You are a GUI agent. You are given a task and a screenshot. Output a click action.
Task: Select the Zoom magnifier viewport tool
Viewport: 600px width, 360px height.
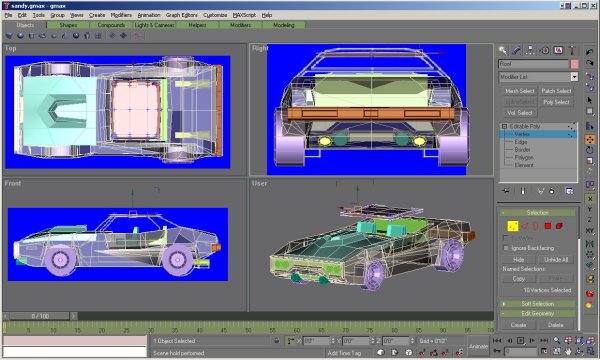pyautogui.click(x=557, y=340)
